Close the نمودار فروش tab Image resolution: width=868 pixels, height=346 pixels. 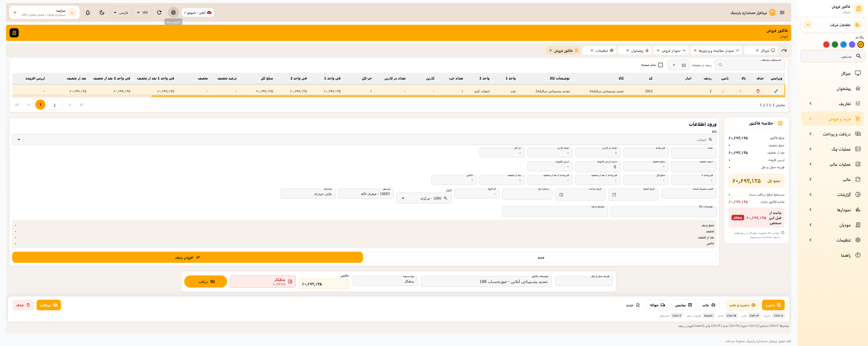tap(658, 51)
